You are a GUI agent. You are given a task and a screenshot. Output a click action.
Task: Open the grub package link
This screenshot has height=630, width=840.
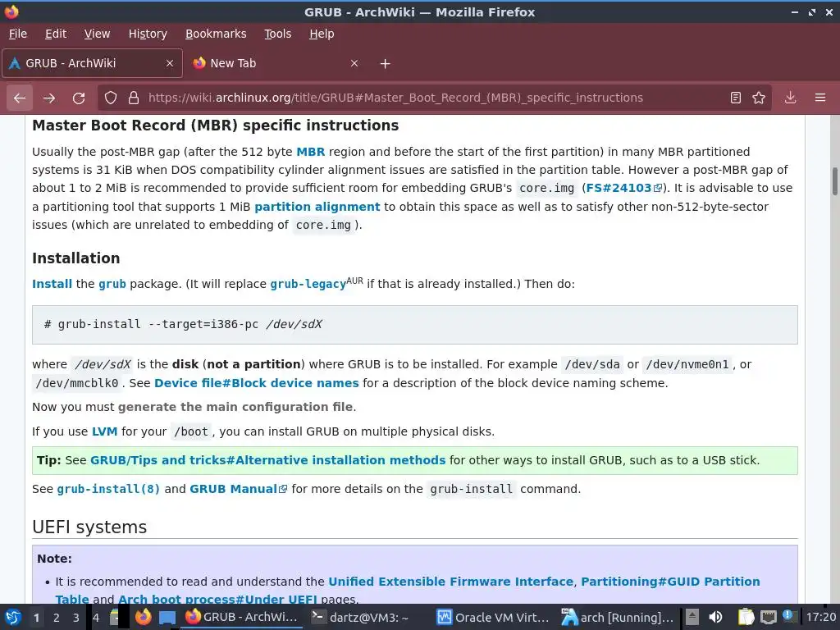pos(112,284)
